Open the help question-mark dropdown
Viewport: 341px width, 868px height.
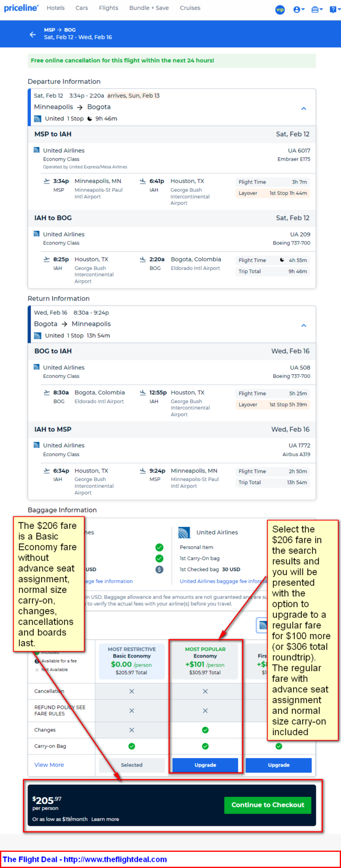(x=334, y=10)
